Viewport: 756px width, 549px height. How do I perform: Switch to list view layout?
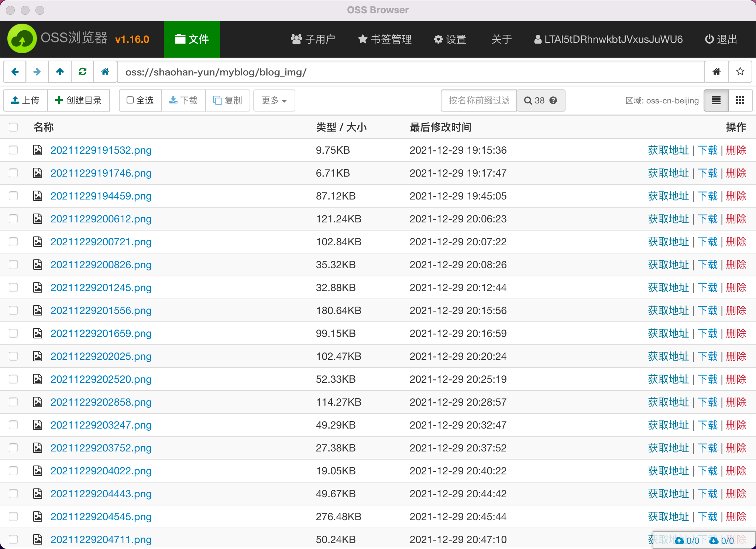coord(716,100)
